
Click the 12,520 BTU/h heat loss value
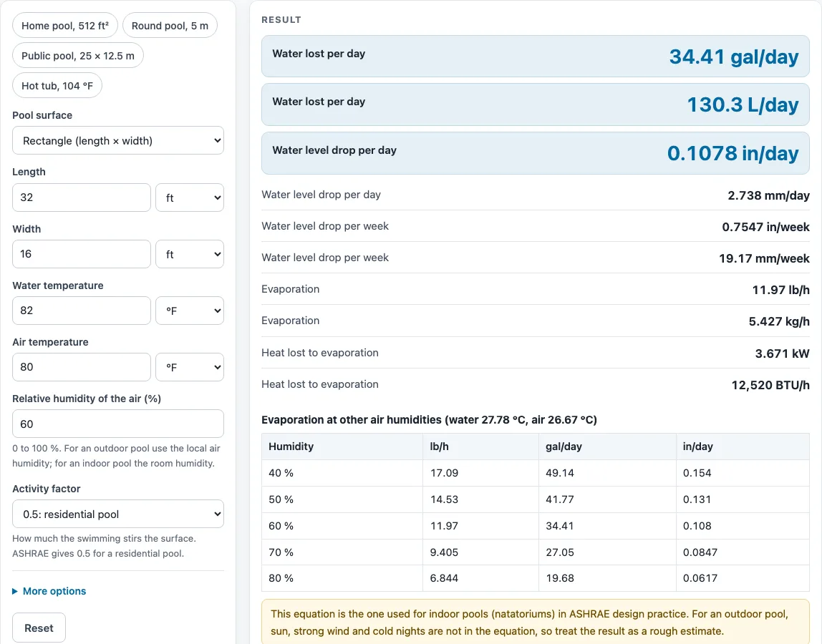[770, 385]
